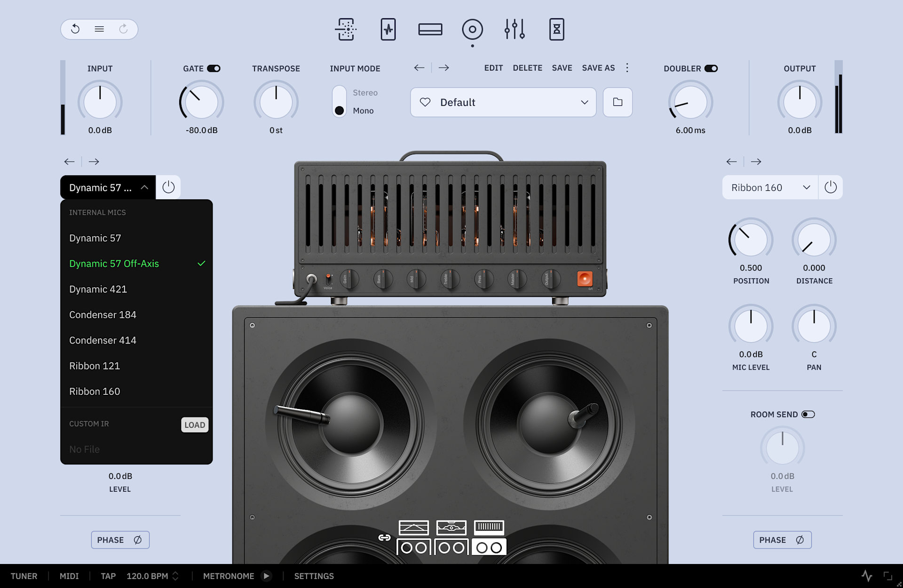
Task: Choose Ribbon 160 in the open internal mics list
Action: [x=136, y=392]
